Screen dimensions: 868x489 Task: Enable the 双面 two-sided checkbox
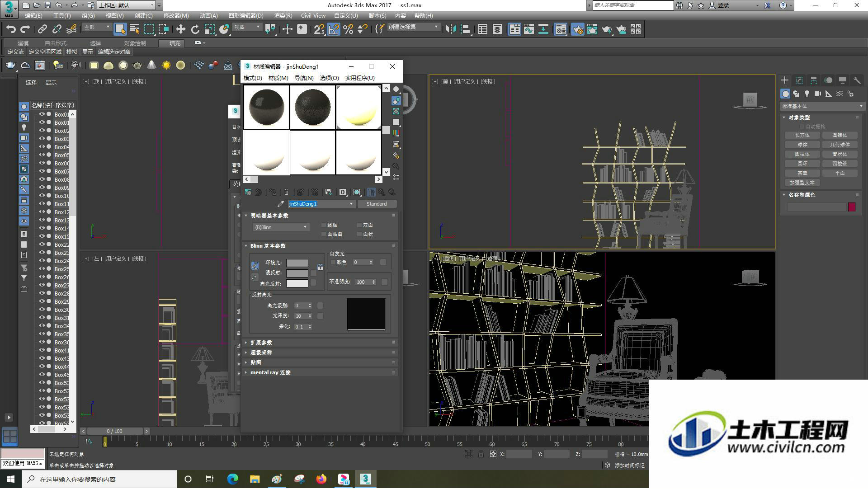(x=359, y=225)
